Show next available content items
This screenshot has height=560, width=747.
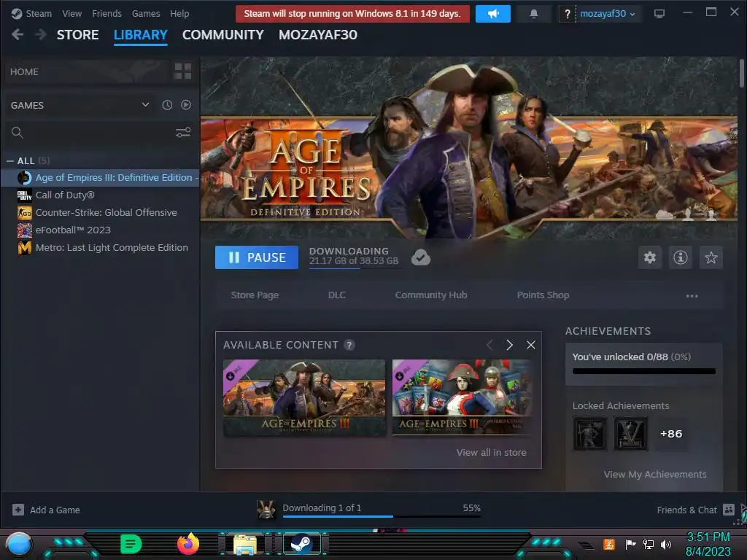coord(509,345)
